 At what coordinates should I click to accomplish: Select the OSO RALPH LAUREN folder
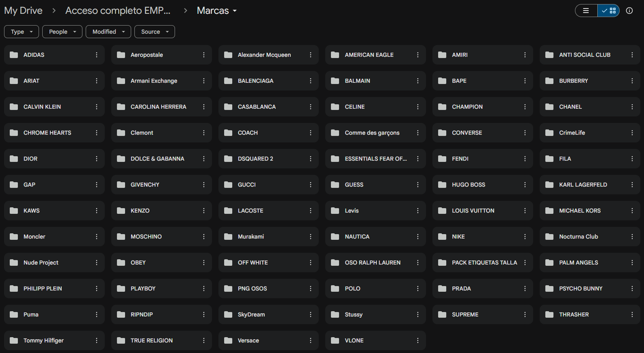[x=376, y=263]
